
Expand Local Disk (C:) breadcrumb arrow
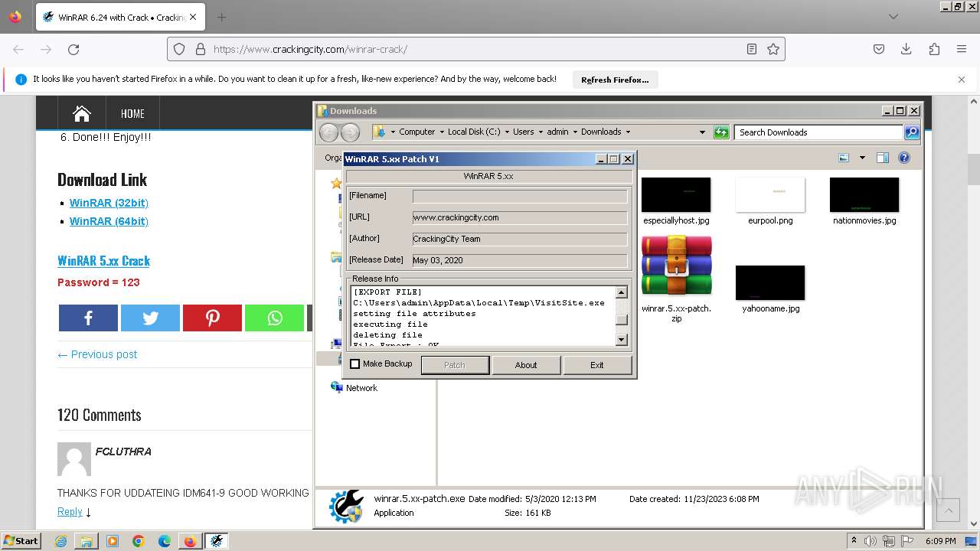507,132
